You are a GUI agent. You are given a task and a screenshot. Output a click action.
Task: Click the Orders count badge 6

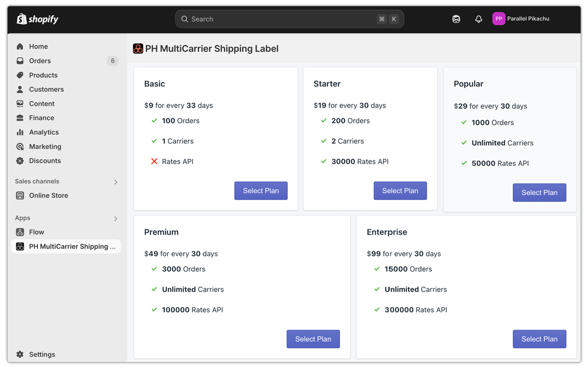point(112,61)
